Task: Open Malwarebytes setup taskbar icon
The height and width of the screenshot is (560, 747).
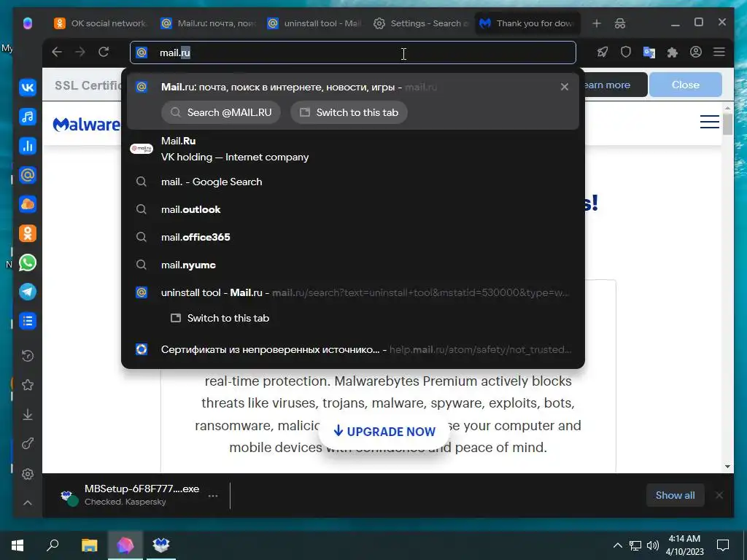Action: pyautogui.click(x=161, y=545)
